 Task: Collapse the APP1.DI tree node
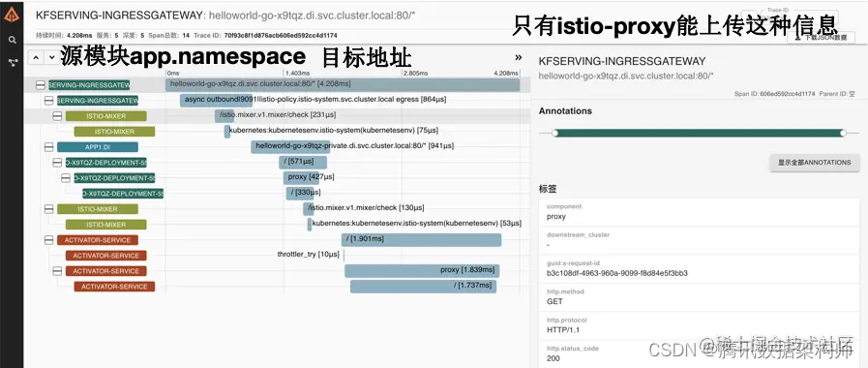(48, 147)
